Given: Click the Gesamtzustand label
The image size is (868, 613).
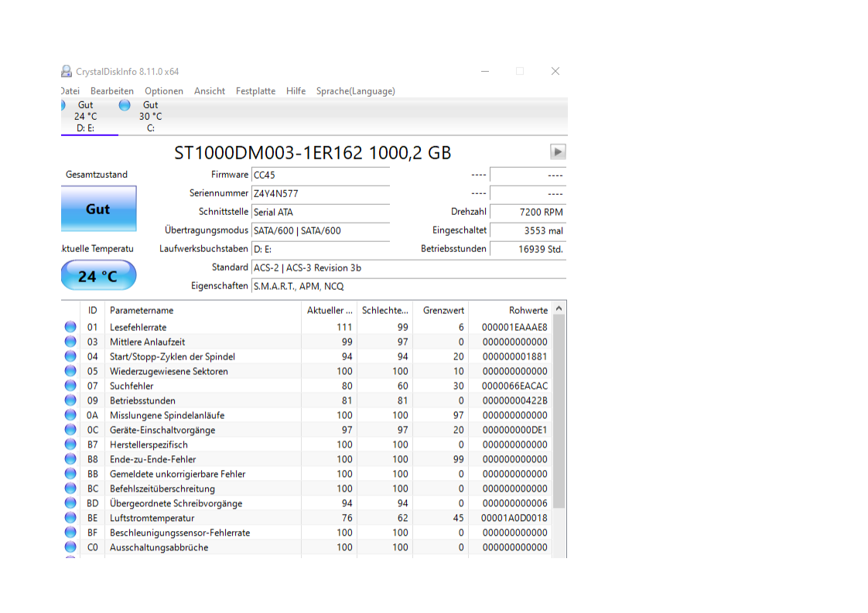Looking at the screenshot, I should (x=97, y=174).
